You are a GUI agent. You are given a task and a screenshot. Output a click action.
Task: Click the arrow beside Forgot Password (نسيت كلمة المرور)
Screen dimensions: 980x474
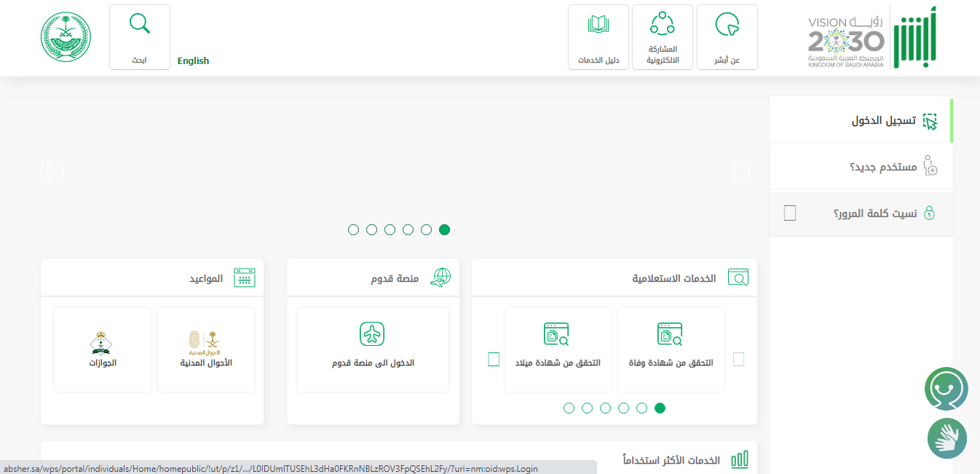(790, 213)
